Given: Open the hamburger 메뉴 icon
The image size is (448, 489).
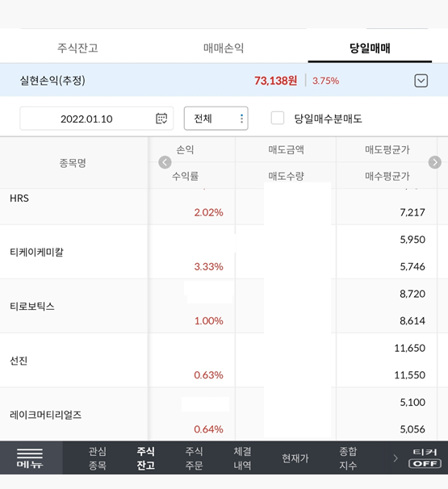Looking at the screenshot, I should point(30,458).
